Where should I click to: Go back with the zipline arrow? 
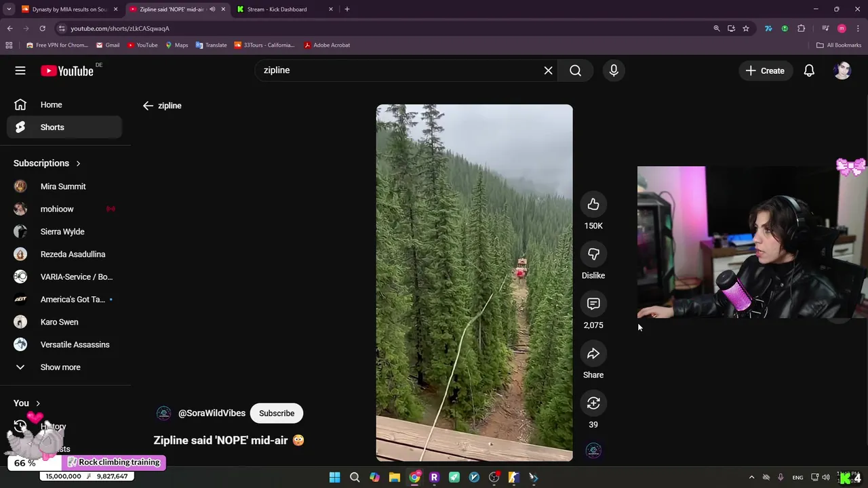click(x=148, y=106)
